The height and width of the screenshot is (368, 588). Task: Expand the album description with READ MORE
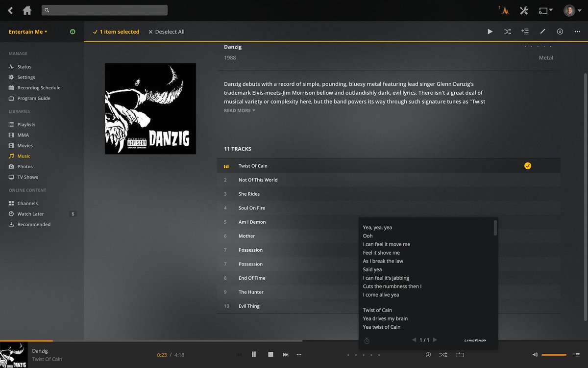[240, 111]
